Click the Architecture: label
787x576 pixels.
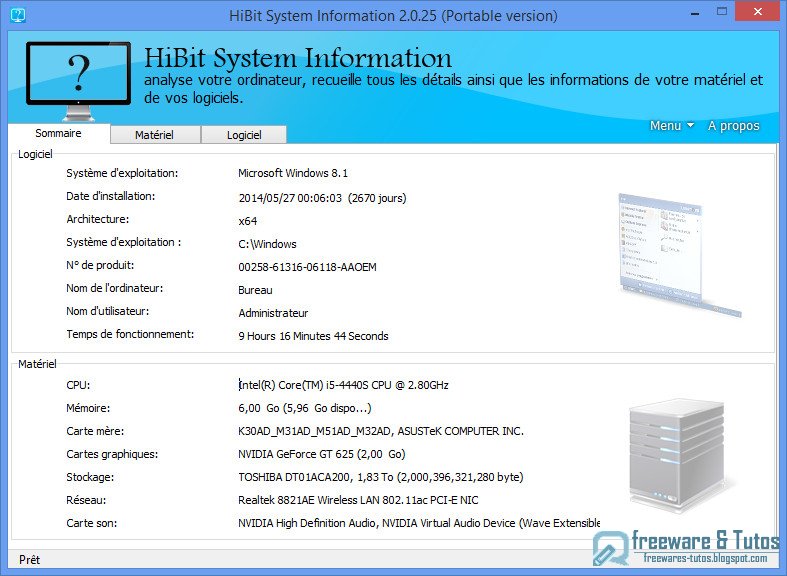pos(97,219)
